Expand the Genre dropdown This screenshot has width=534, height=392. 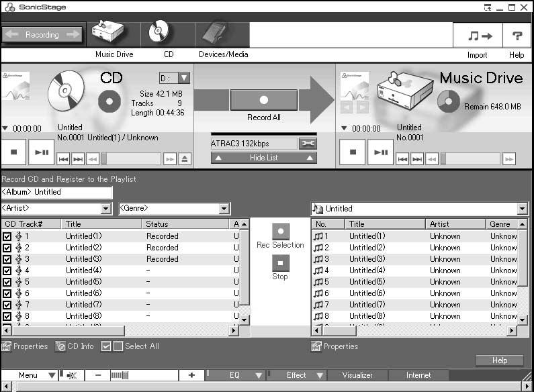224,208
